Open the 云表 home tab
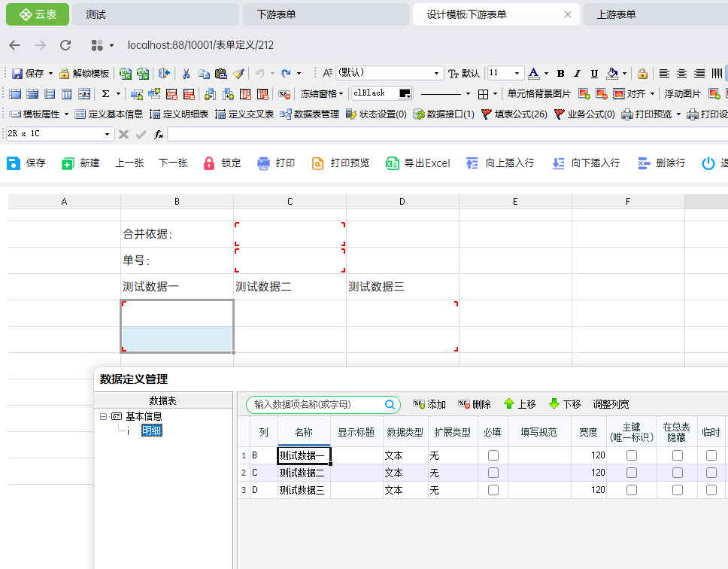This screenshot has width=728, height=569. click(x=38, y=14)
